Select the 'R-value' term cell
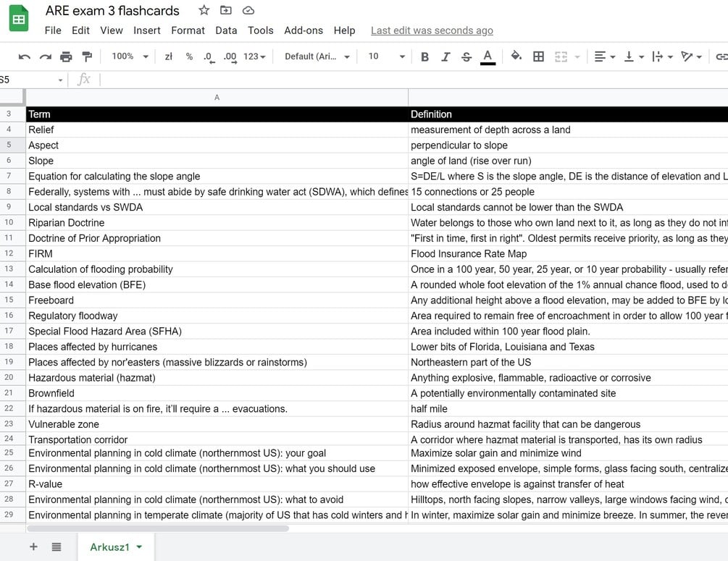Image resolution: width=728 pixels, height=561 pixels. click(217, 484)
